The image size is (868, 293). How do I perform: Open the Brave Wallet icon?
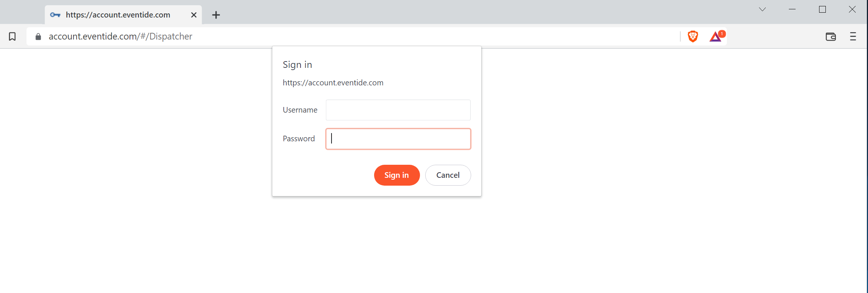tap(831, 37)
